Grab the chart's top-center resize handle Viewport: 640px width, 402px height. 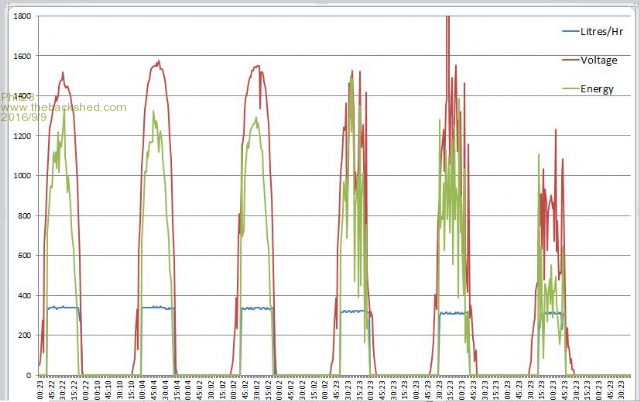320,3
